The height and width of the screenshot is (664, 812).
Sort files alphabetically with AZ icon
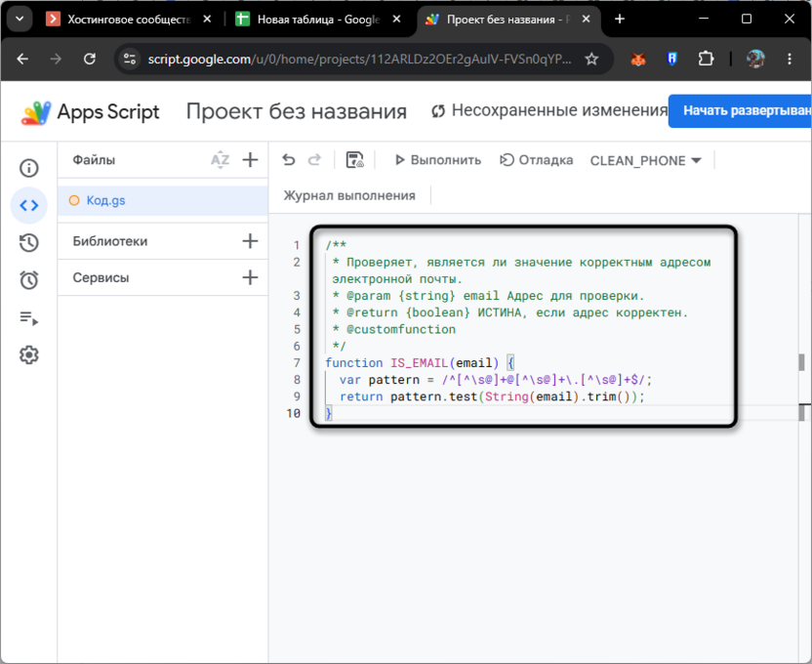(x=221, y=160)
